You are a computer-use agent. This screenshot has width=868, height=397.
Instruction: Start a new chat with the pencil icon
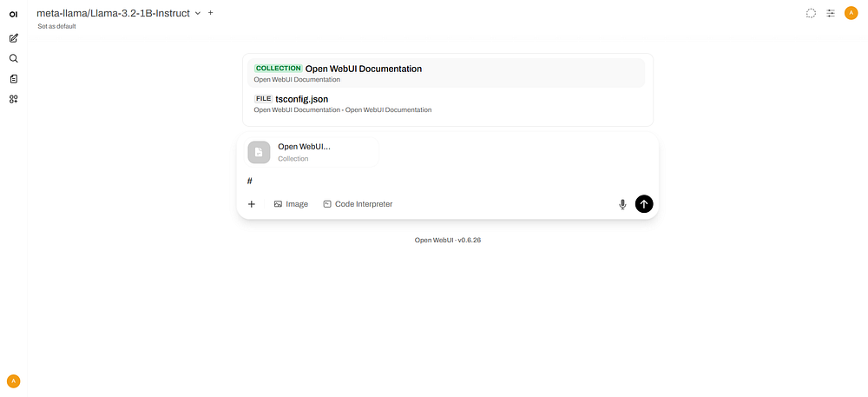pyautogui.click(x=13, y=38)
